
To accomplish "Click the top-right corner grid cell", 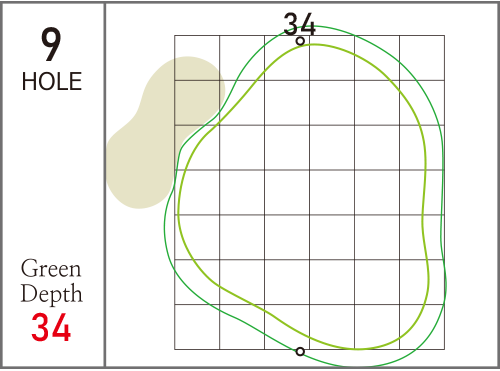I will point(422,58).
